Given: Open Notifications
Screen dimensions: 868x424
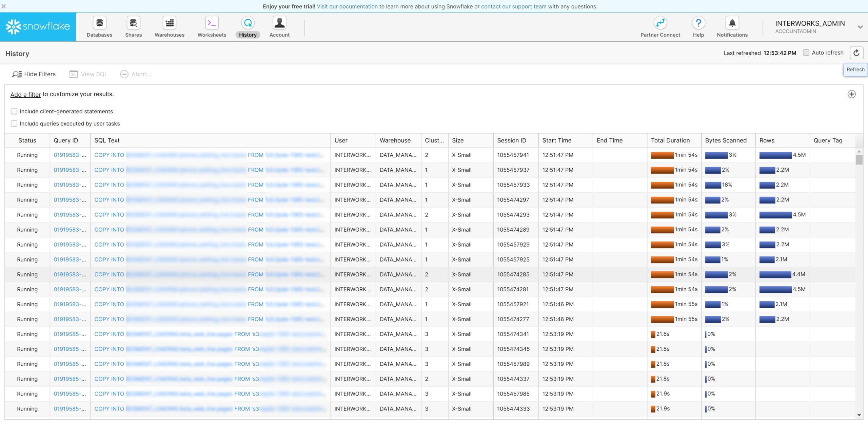Looking at the screenshot, I should 732,26.
